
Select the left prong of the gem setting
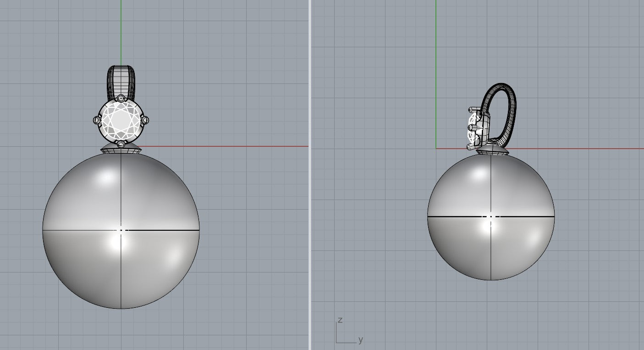(x=97, y=120)
